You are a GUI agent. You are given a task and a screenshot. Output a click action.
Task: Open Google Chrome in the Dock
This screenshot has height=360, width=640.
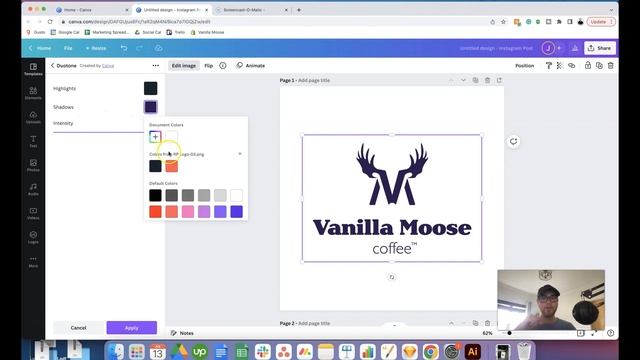coord(430,351)
